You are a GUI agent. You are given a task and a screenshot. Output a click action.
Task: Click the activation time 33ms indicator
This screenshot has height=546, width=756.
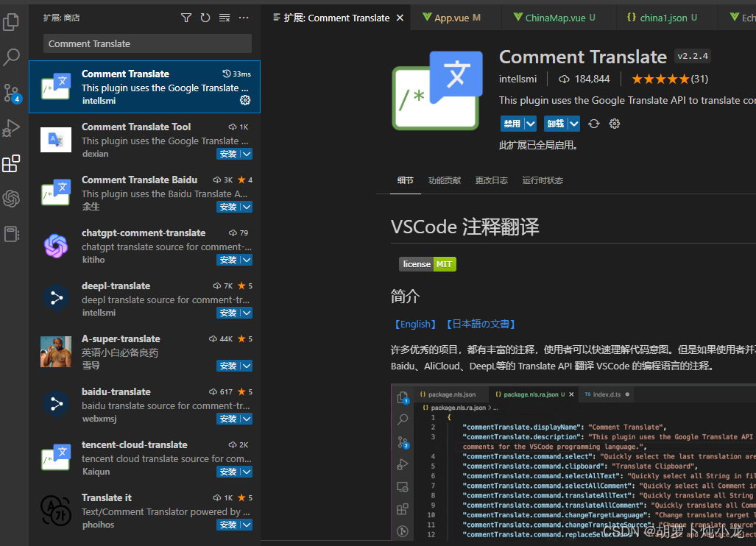pyautogui.click(x=237, y=74)
